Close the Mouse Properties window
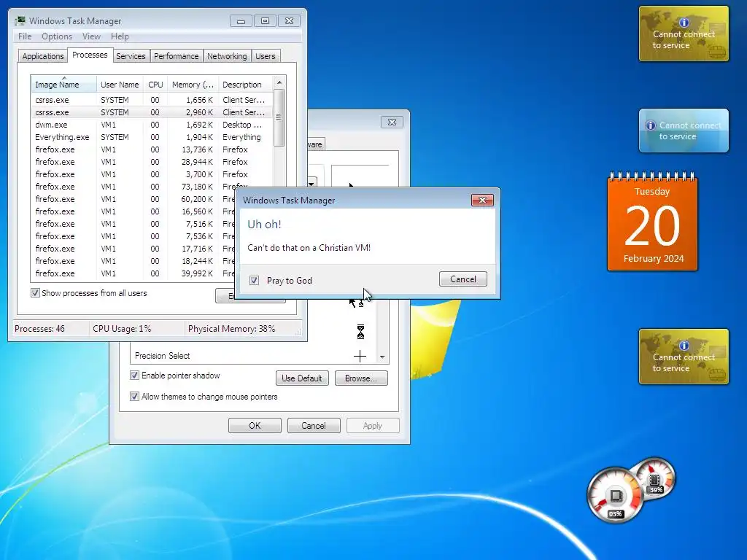 392,122
